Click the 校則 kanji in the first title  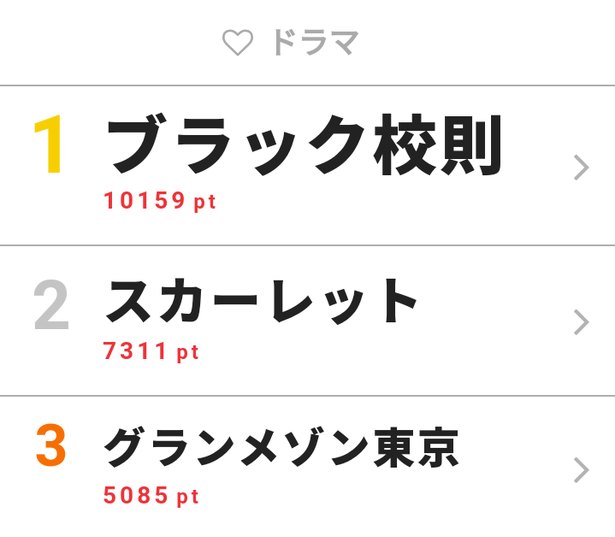click(x=437, y=144)
